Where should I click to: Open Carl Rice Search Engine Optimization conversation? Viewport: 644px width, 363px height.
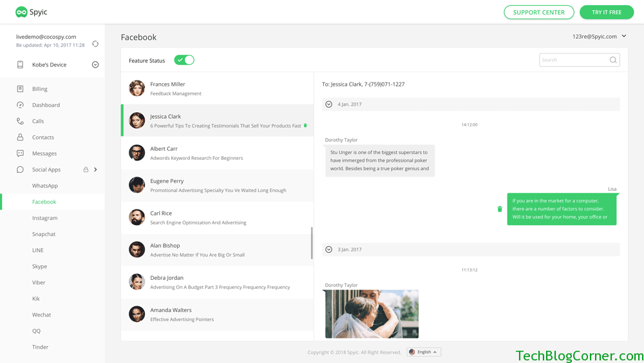click(217, 217)
